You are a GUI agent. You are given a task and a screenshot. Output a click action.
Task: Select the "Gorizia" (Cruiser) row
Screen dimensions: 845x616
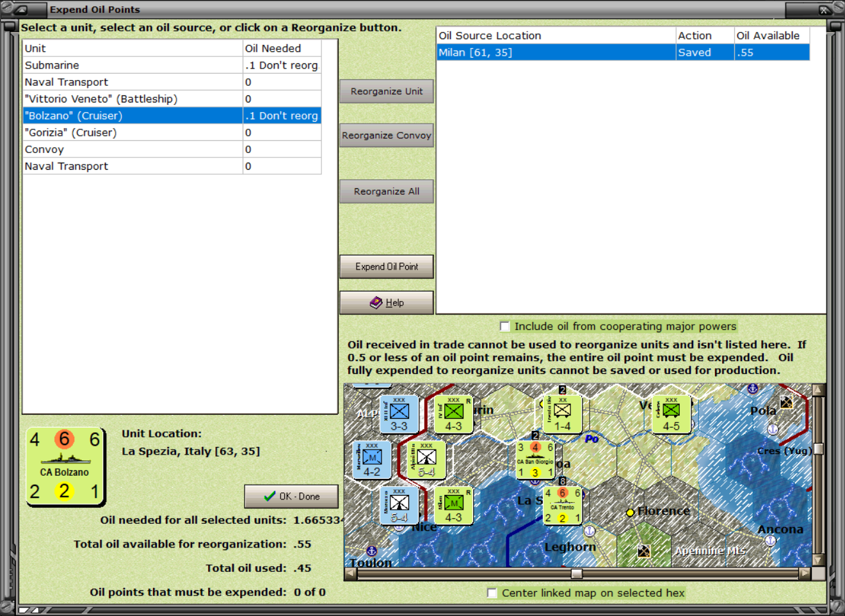172,132
